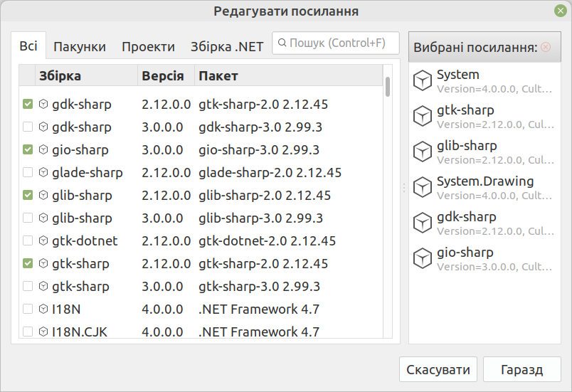572x392 pixels.
Task: Click I18N row's .NET Framework 4.7 text
Action: click(259, 309)
